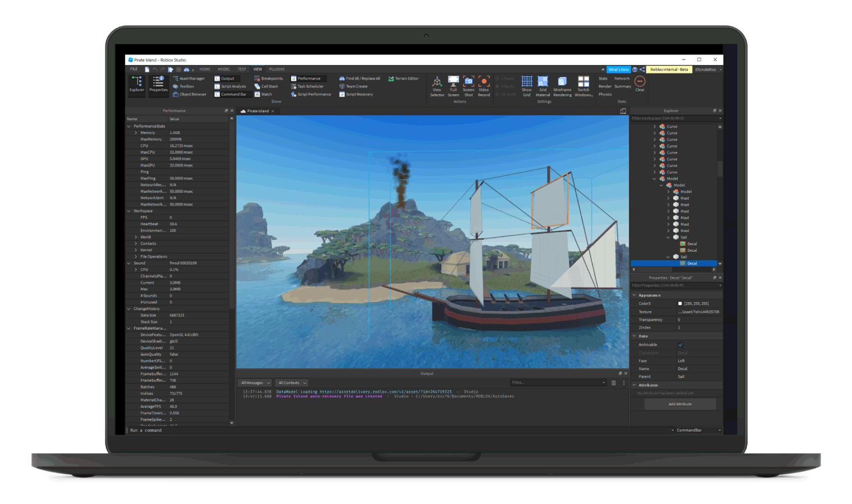Click the Clear stats icon
The height and width of the screenshot is (504, 852).
[640, 82]
